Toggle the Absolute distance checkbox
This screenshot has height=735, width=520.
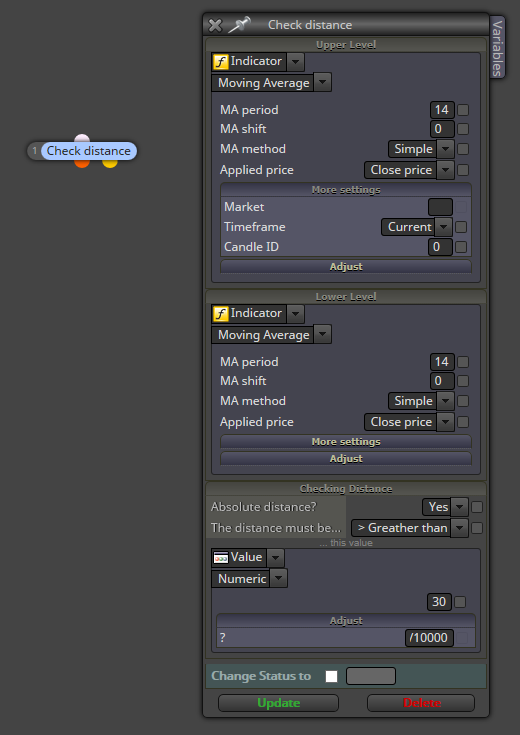(477, 507)
